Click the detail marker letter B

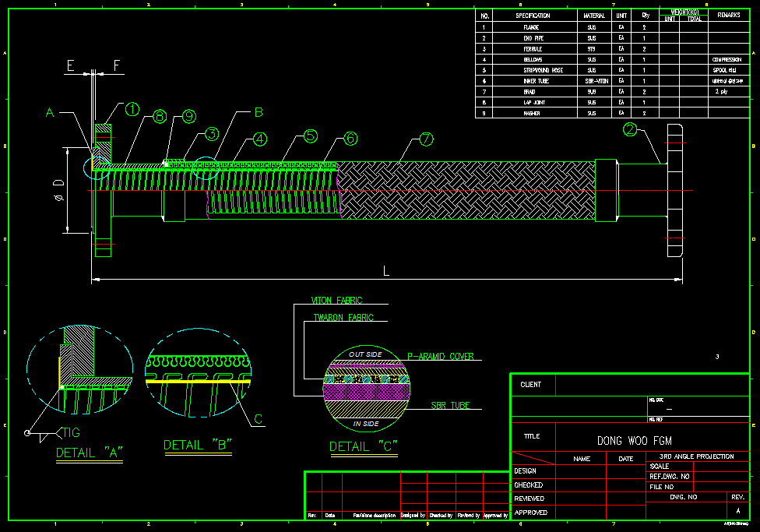pyautogui.click(x=259, y=112)
